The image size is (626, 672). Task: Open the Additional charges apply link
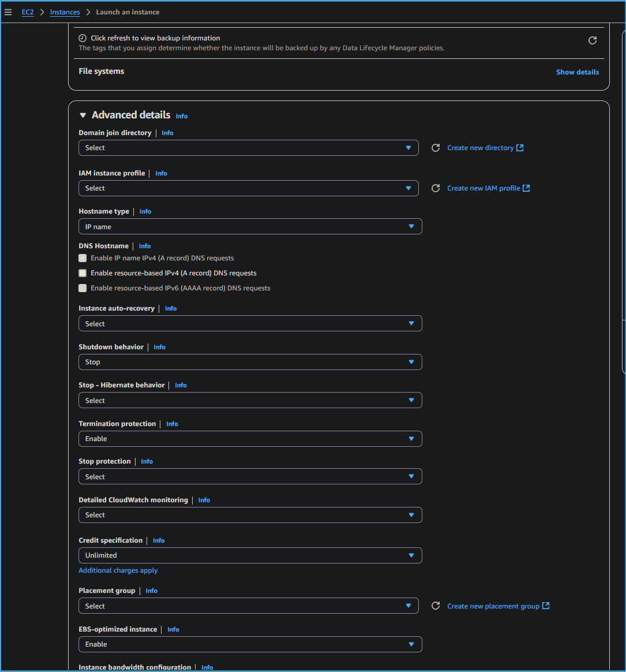click(118, 570)
